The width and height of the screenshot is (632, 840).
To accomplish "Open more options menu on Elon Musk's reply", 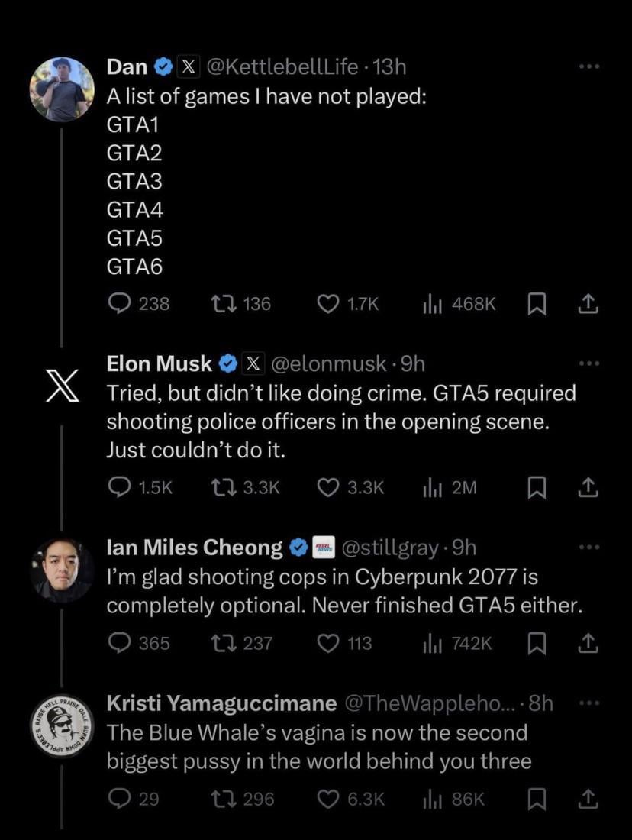I will click(x=588, y=363).
